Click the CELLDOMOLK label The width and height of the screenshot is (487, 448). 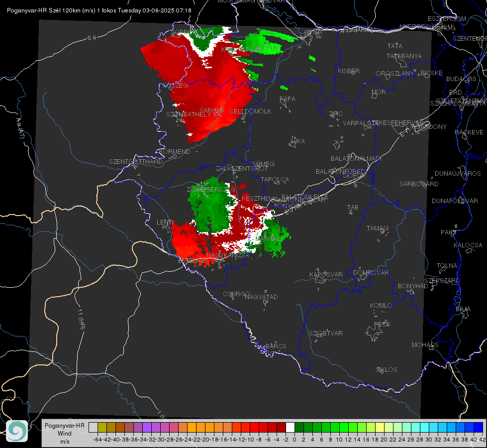(250, 112)
